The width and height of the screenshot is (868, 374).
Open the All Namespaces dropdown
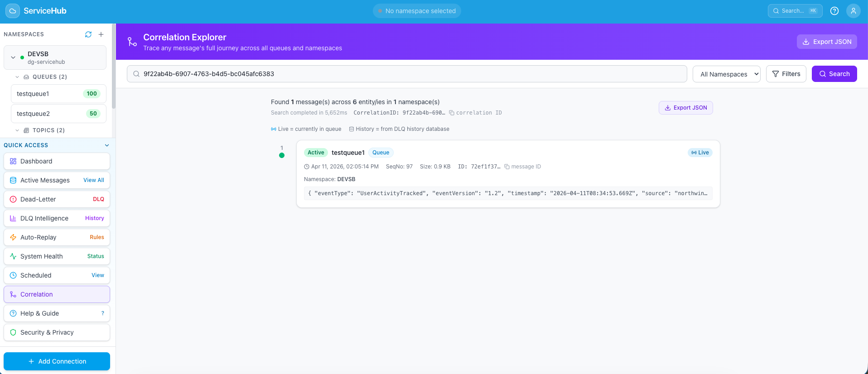click(x=726, y=74)
